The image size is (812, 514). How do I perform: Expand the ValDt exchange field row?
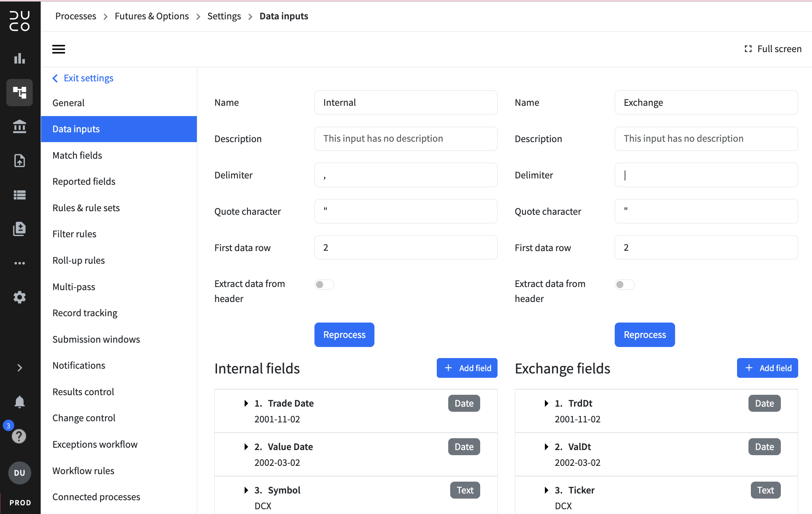[546, 447]
